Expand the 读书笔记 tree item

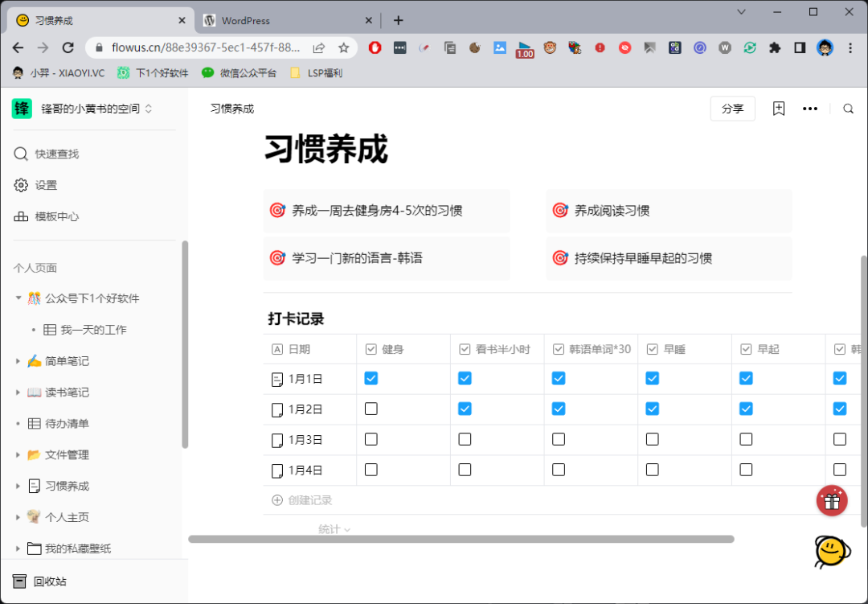click(18, 392)
